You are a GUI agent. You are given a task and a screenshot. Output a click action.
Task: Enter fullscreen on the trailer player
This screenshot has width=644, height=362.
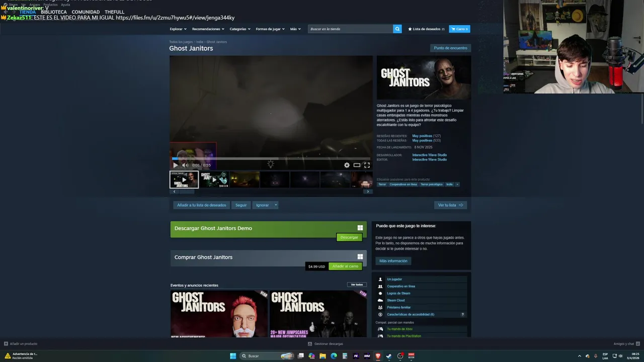[x=367, y=165]
